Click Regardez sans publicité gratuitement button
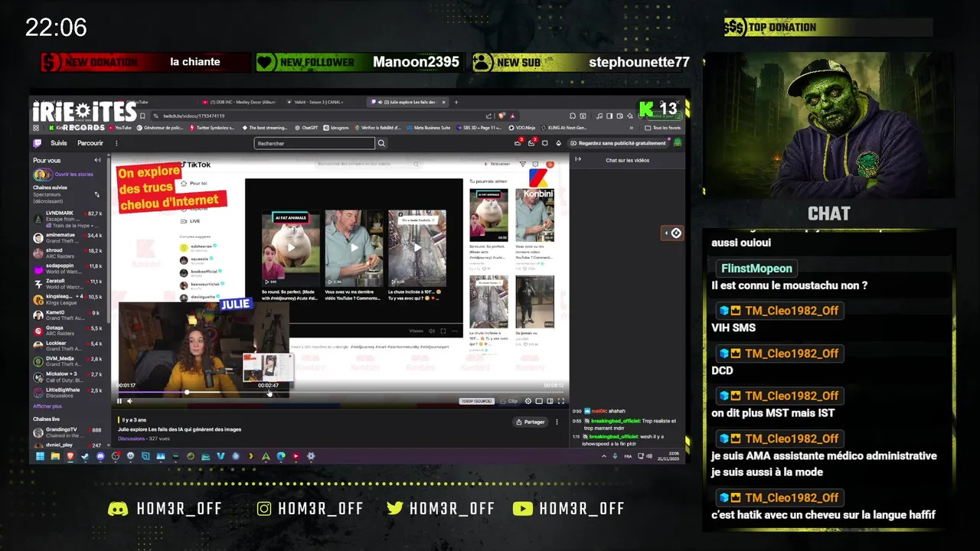This screenshot has height=551, width=980. tap(618, 143)
